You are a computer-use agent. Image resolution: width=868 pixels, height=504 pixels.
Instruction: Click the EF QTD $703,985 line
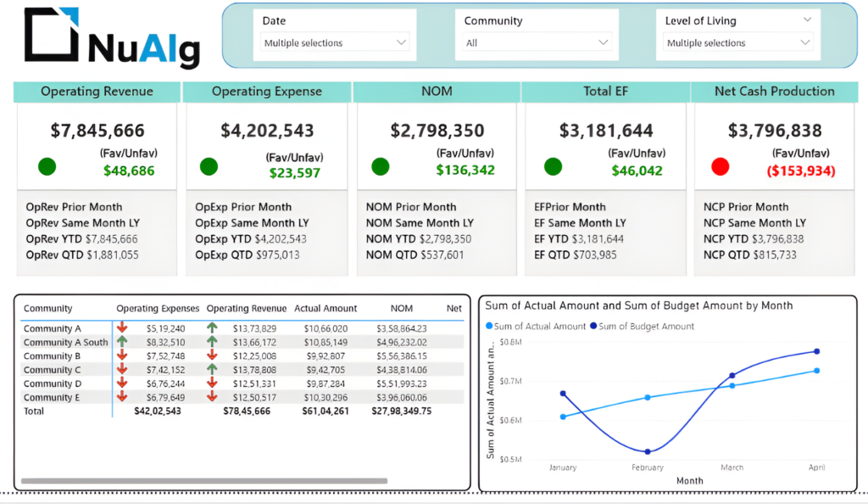[x=576, y=255]
